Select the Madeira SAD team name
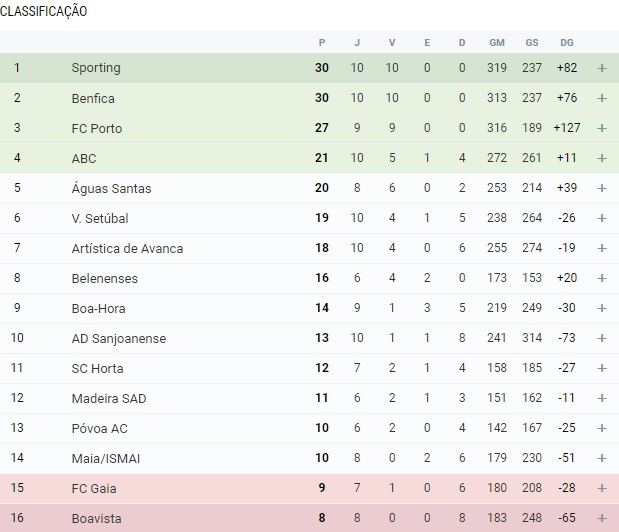619x532 pixels. tap(108, 398)
